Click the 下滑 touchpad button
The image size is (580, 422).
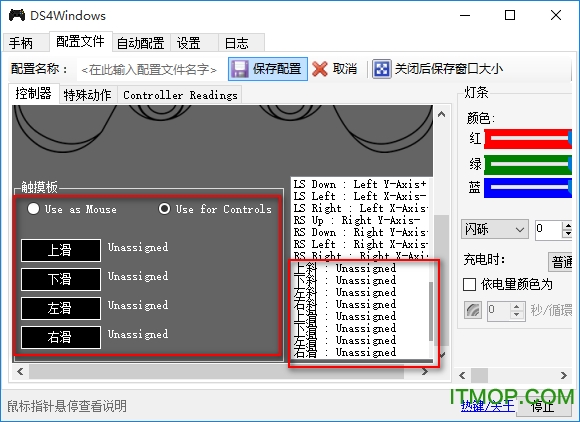point(61,279)
